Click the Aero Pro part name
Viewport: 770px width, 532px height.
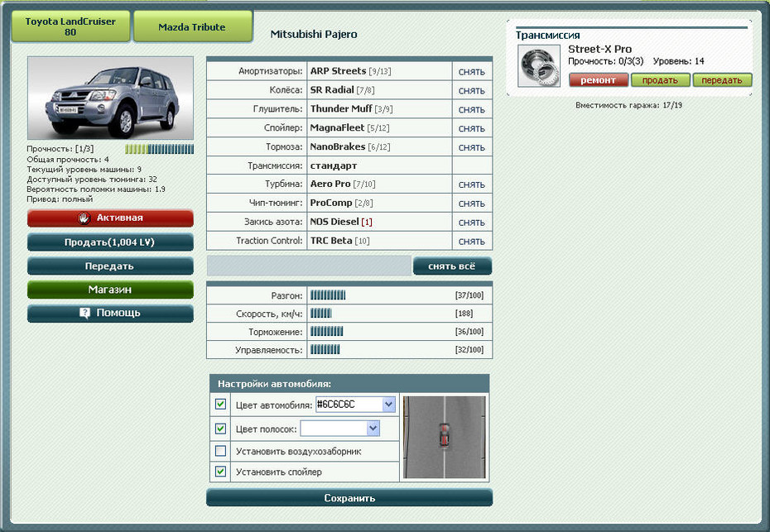tap(330, 184)
